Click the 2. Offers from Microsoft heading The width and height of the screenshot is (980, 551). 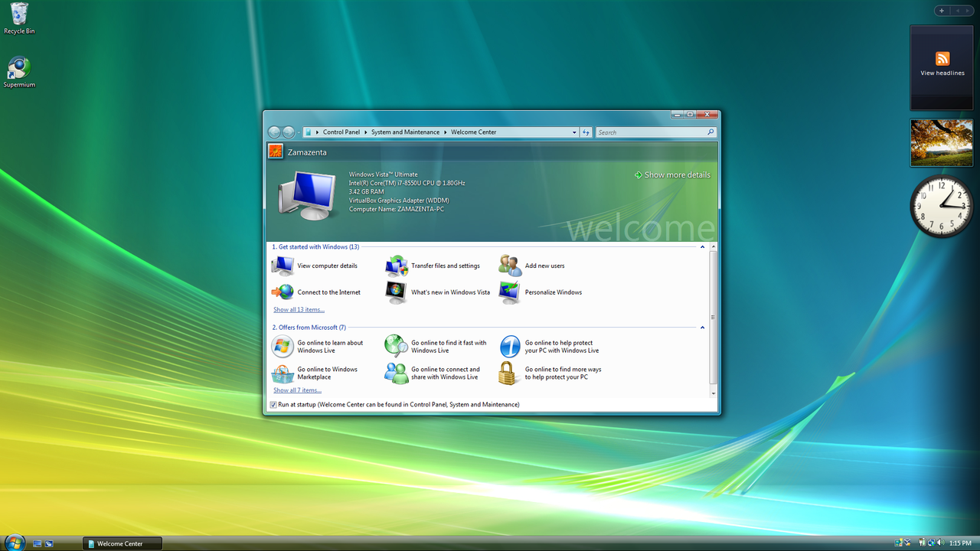[309, 328]
